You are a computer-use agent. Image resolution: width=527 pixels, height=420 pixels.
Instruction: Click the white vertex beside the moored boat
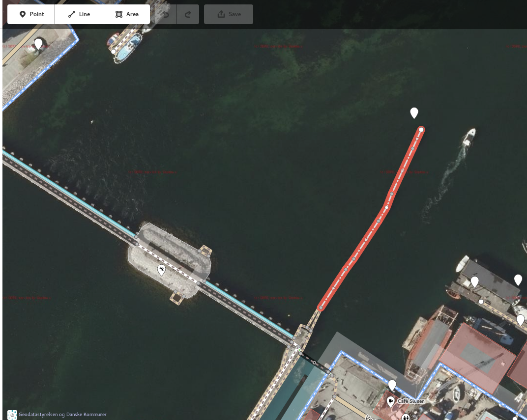coord(114,52)
